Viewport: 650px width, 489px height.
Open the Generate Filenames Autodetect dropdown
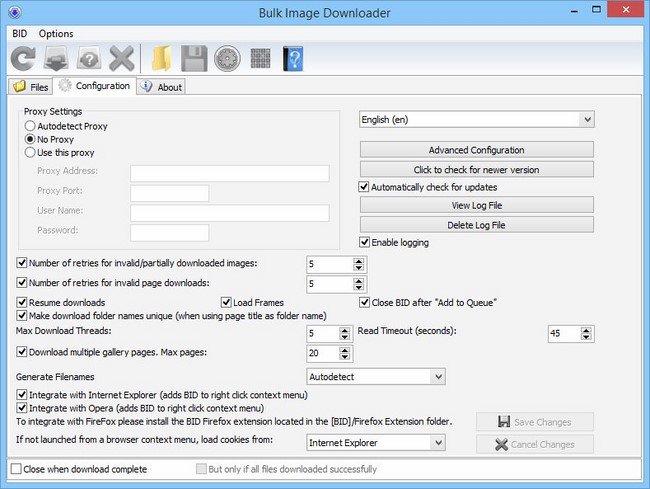(x=376, y=377)
